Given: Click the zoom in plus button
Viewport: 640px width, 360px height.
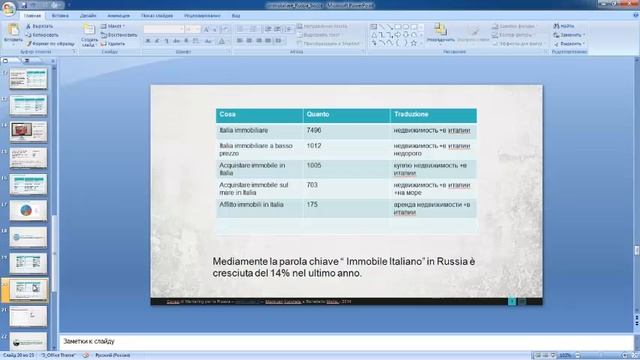Looking at the screenshot, I should click(624, 356).
